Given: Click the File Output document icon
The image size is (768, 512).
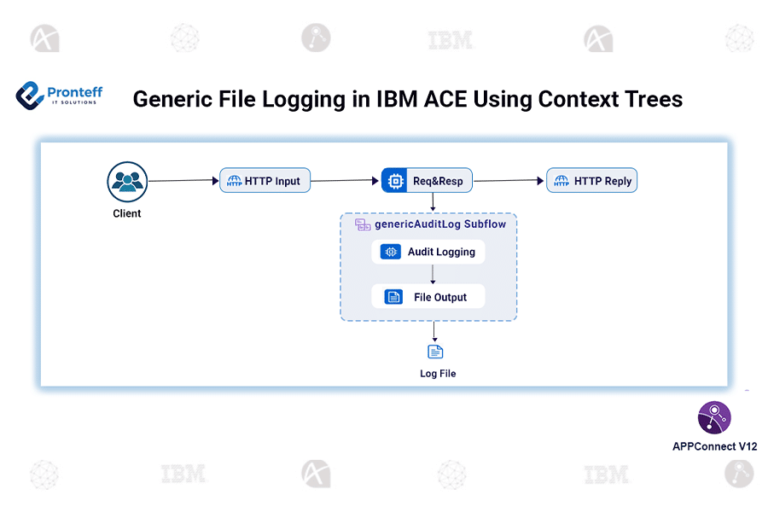Looking at the screenshot, I should (393, 297).
